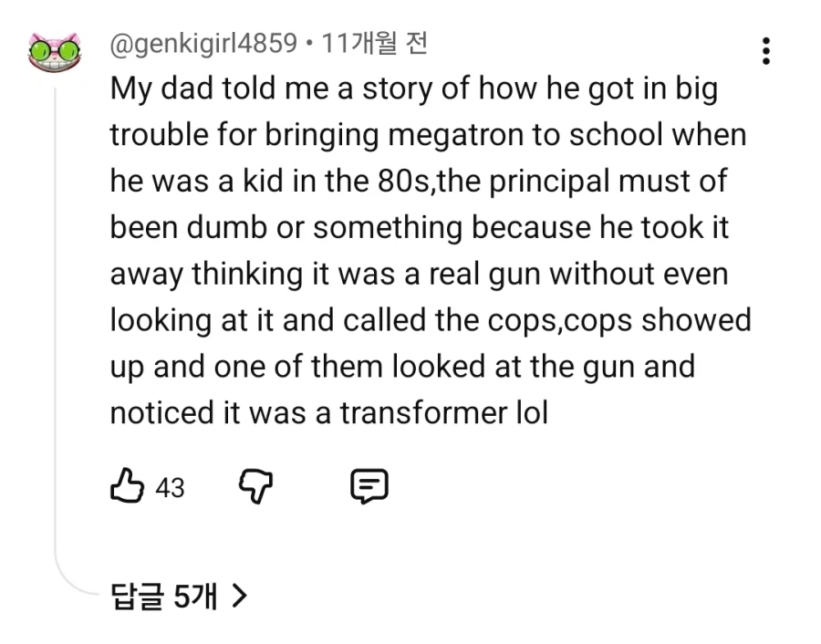Open the 5 replies with the chevron arrow
This screenshot has height=644, width=821.
click(241, 594)
